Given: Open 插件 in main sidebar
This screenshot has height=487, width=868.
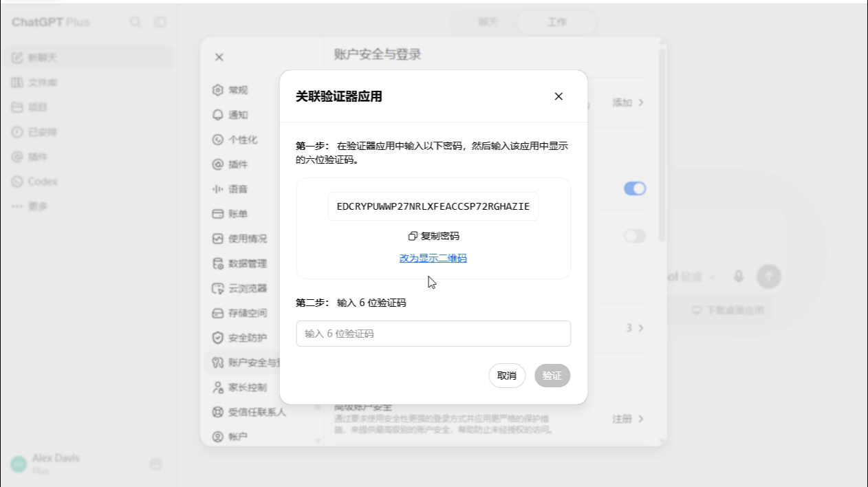Looking at the screenshot, I should point(88,157).
